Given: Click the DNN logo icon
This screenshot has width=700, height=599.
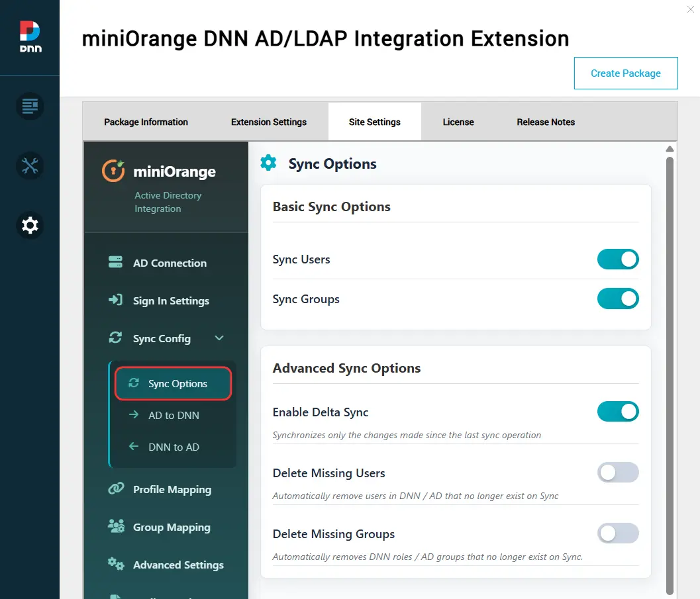Looking at the screenshot, I should point(30,36).
